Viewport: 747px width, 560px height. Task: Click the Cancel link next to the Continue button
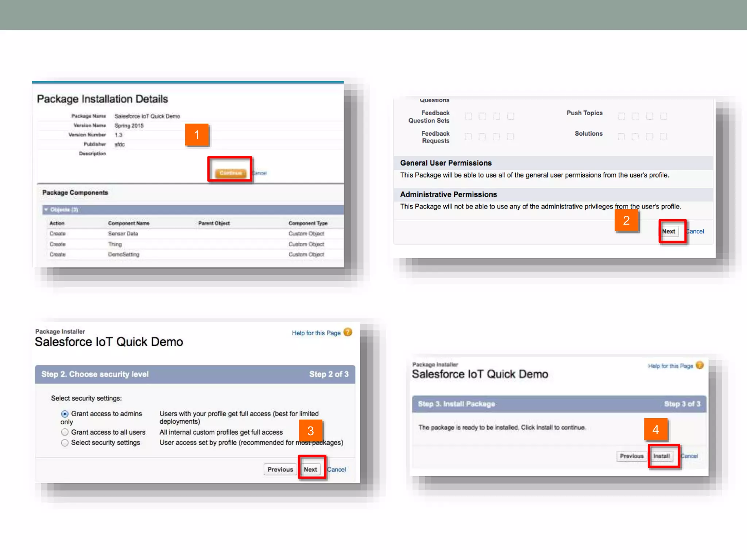coord(260,173)
